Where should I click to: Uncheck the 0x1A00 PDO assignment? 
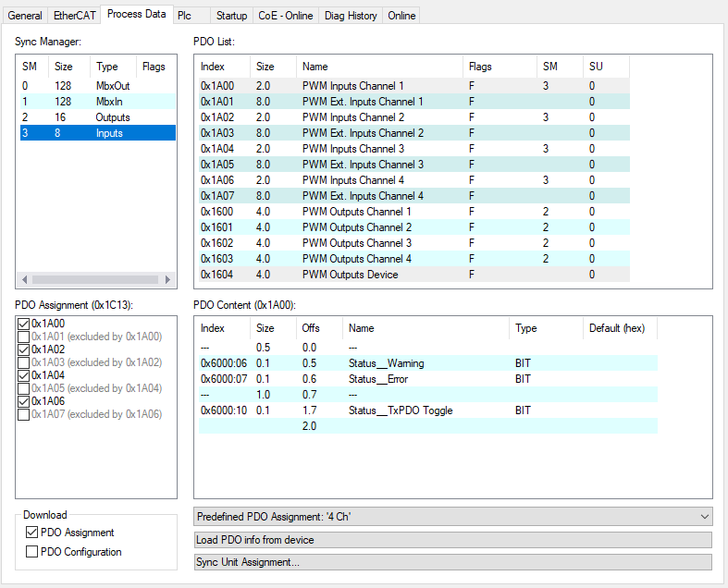pyautogui.click(x=24, y=324)
